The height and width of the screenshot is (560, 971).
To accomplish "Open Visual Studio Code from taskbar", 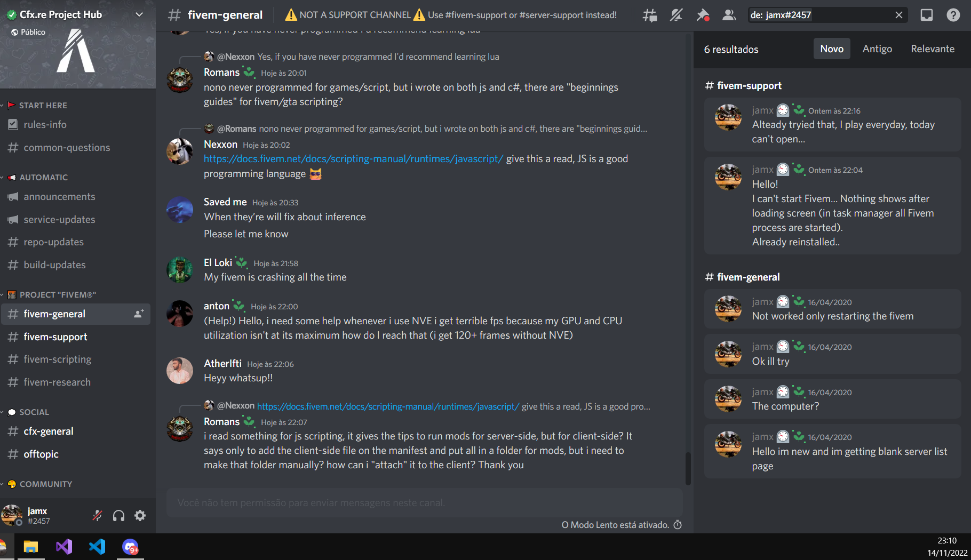I will (97, 547).
